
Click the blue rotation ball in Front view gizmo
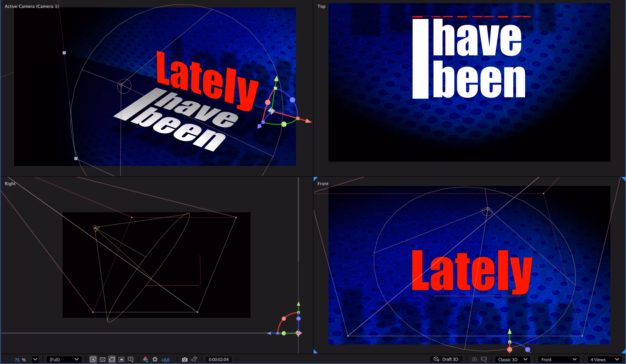click(x=528, y=350)
